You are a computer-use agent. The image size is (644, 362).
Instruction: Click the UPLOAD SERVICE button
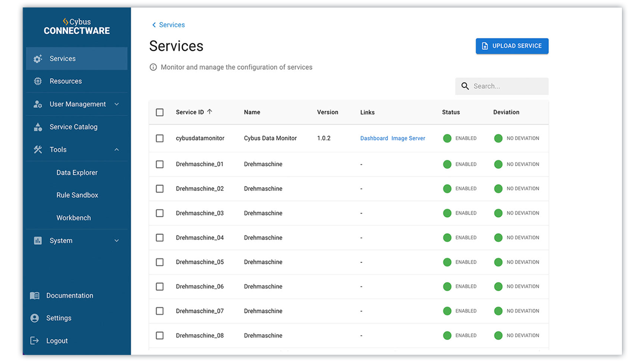click(x=511, y=46)
